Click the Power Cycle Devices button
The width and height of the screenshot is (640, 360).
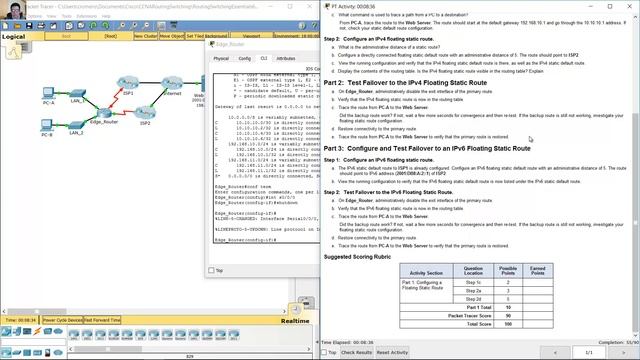click(x=62, y=320)
